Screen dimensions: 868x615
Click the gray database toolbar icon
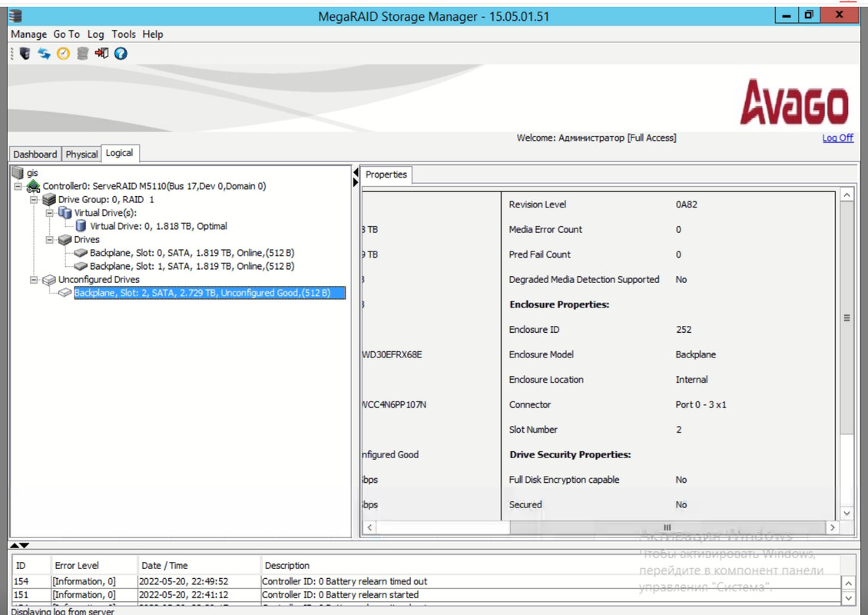pyautogui.click(x=82, y=53)
